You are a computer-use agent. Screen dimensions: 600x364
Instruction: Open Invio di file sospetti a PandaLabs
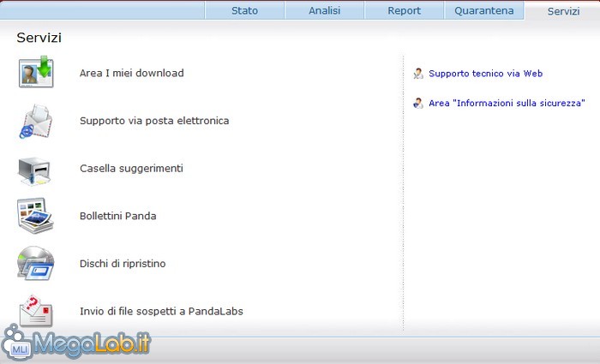tap(161, 311)
